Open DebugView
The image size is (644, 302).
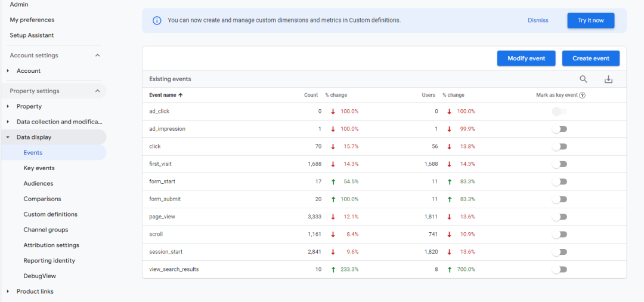coord(40,276)
